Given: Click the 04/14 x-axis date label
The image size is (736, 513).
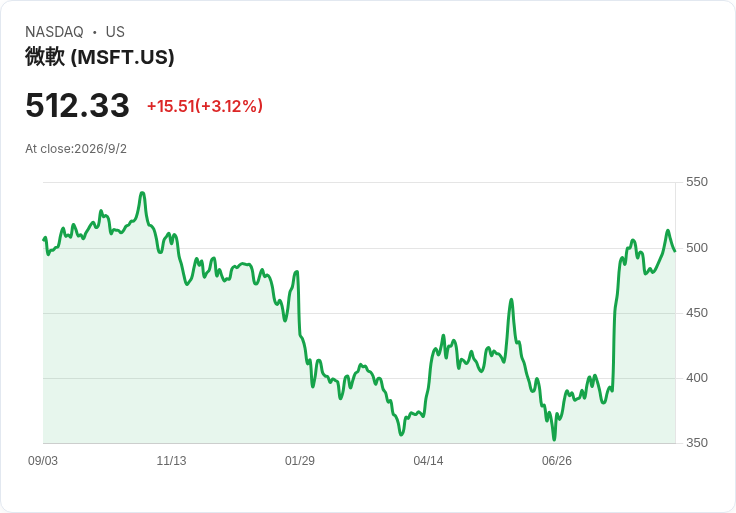Looking at the screenshot, I should (428, 461).
